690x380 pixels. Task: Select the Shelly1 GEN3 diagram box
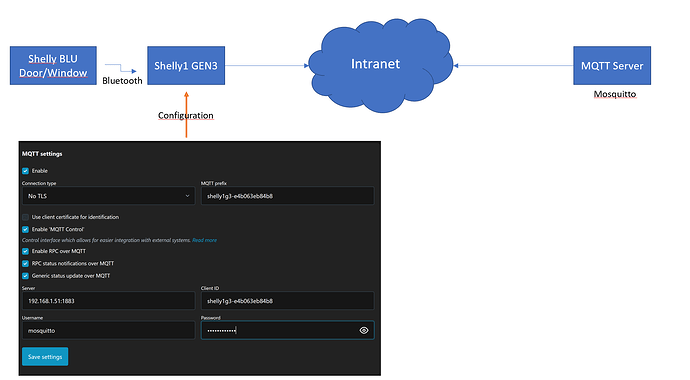click(186, 66)
